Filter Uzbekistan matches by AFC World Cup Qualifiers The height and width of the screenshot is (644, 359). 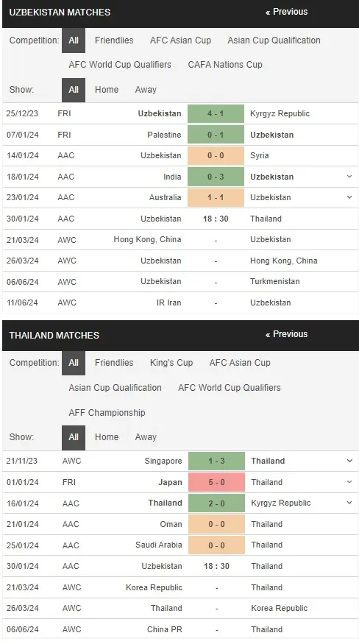click(x=119, y=65)
